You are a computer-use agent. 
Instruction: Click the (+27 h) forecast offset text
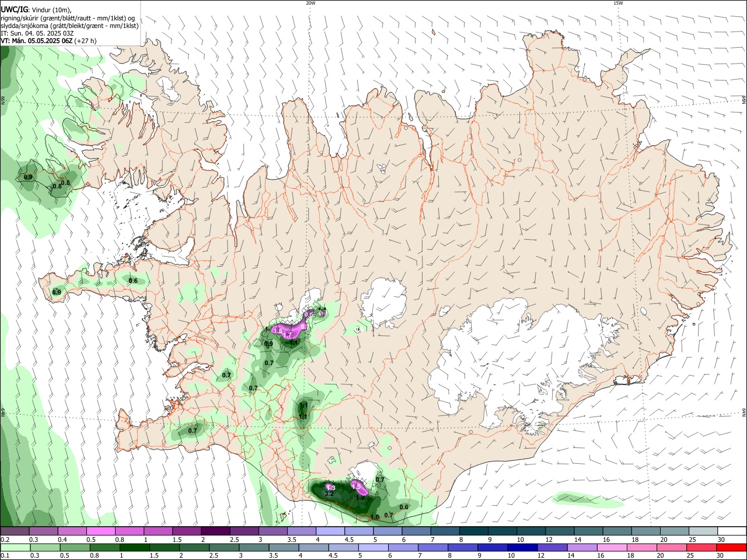coord(86,41)
